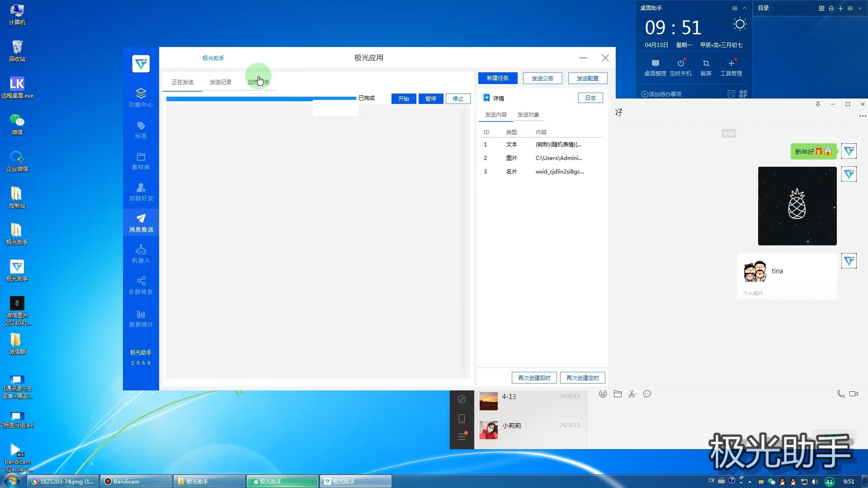Screen dimensions: 868x488
Task: Click the 开始 start button
Action: 404,99
